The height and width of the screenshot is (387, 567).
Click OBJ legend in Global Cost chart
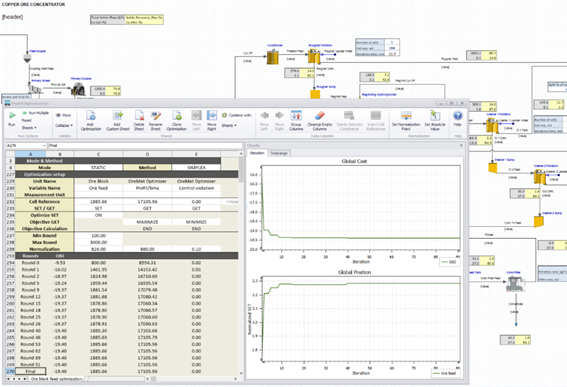tap(449, 262)
